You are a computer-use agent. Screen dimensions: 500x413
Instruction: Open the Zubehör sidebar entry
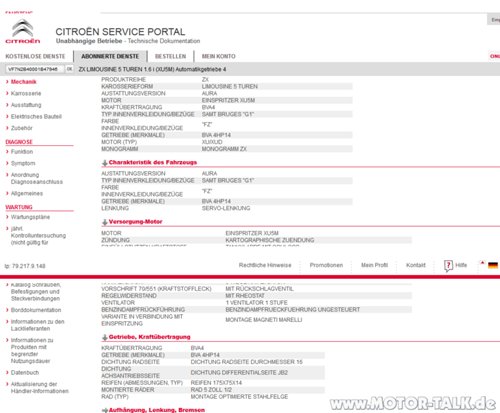tap(22, 128)
